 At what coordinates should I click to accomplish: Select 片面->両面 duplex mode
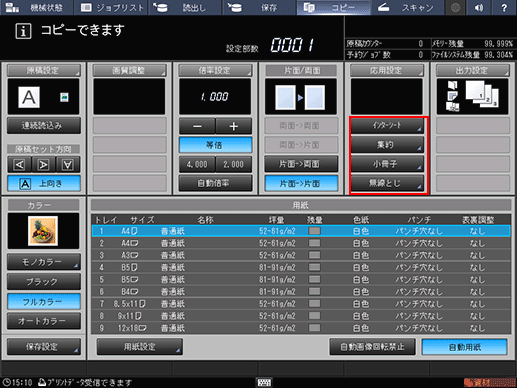[301, 164]
